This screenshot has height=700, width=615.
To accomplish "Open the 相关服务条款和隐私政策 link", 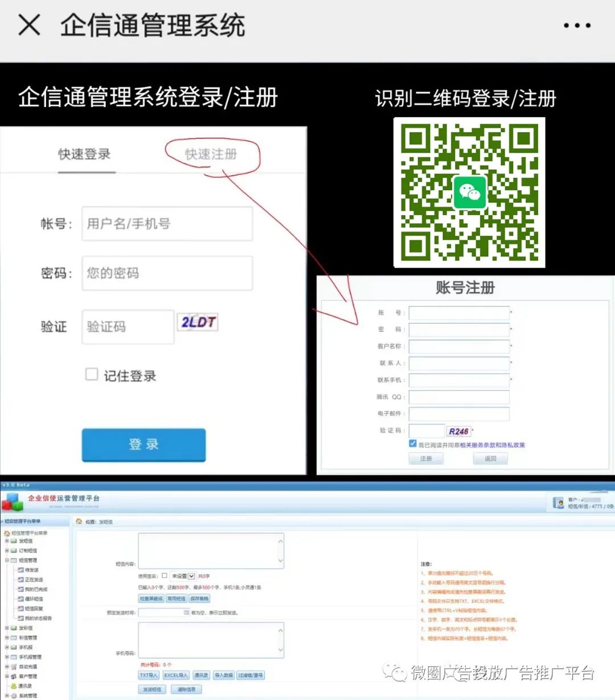I will pyautogui.click(x=492, y=445).
